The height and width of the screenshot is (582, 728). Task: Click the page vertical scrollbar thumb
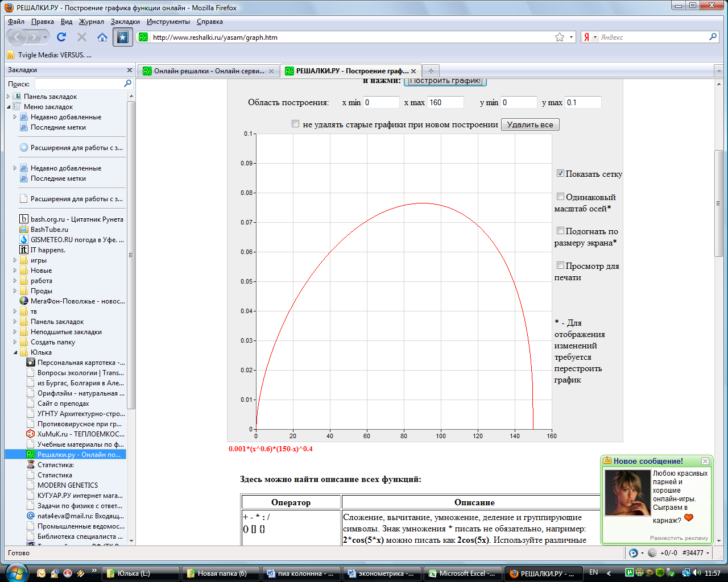(718, 203)
